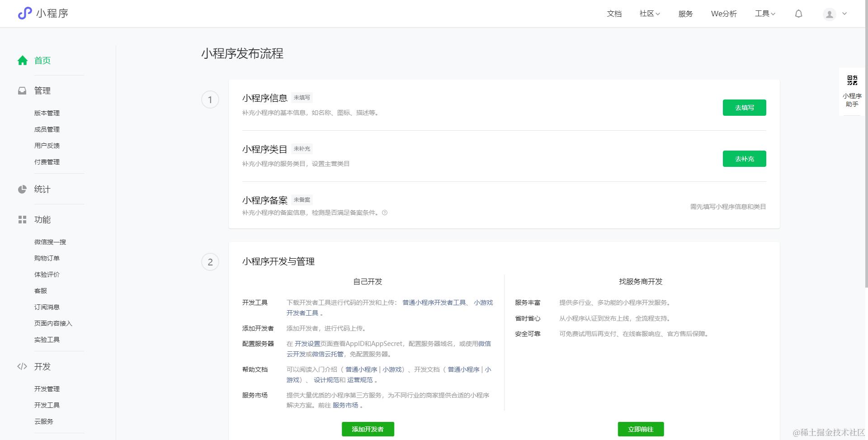Viewport: 868px width, 440px height.
Task: Open 文档 in top navigation
Action: (x=614, y=14)
